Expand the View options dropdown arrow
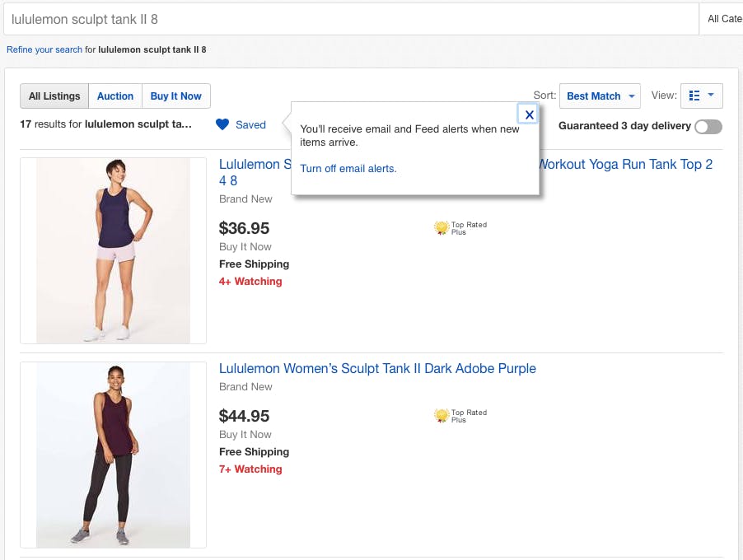The image size is (743, 560). [x=711, y=96]
